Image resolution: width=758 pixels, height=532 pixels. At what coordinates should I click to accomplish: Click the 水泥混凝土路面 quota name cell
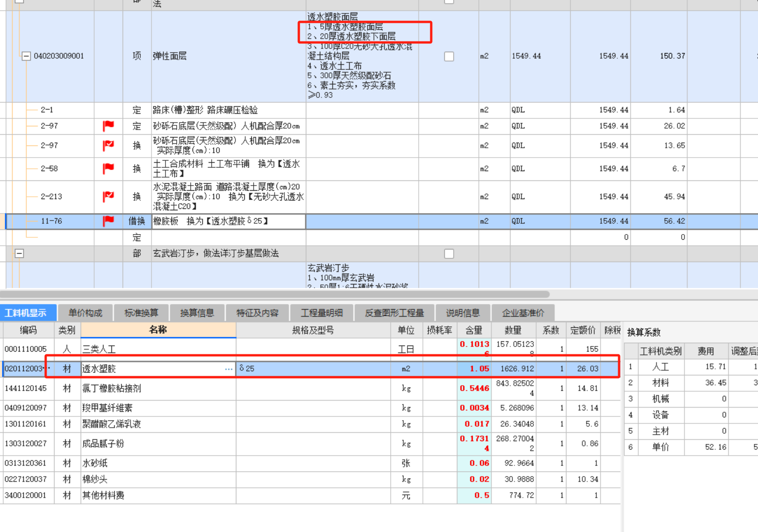[x=228, y=196]
